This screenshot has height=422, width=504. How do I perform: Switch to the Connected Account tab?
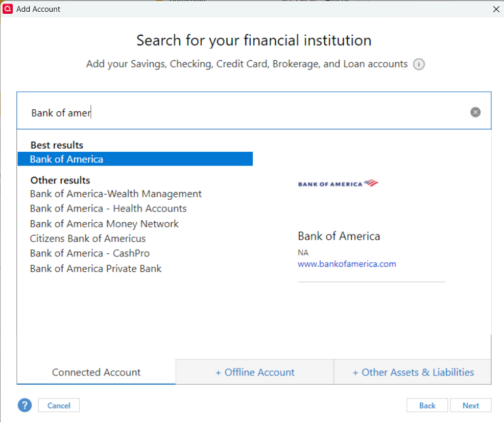point(96,372)
